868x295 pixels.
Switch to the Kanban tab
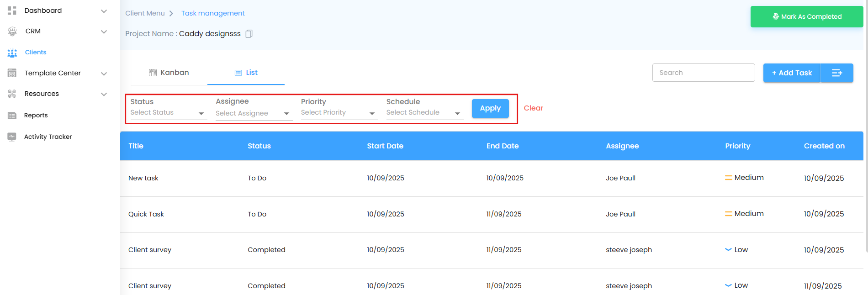(169, 73)
